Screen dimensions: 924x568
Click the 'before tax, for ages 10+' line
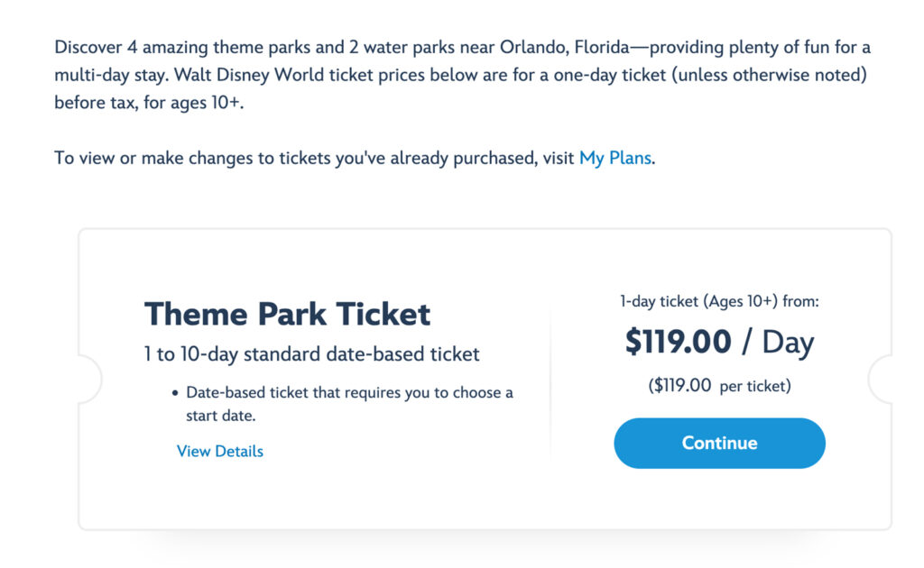click(149, 102)
